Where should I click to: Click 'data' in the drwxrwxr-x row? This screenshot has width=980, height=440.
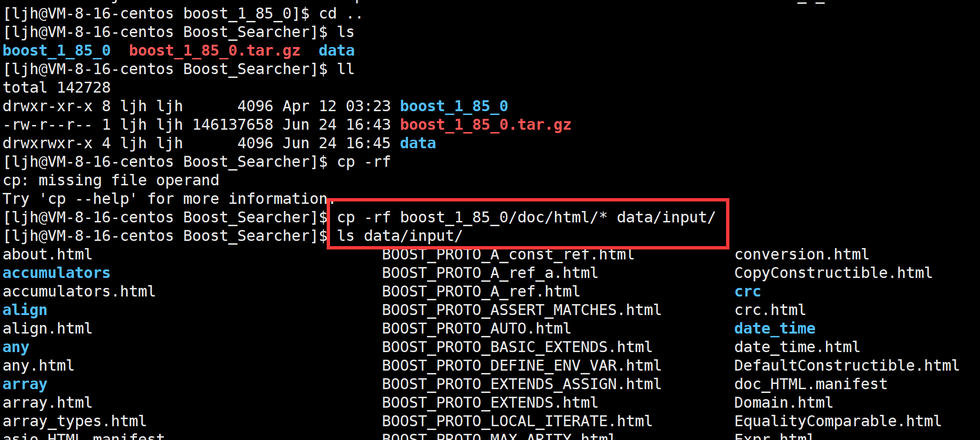(x=418, y=143)
